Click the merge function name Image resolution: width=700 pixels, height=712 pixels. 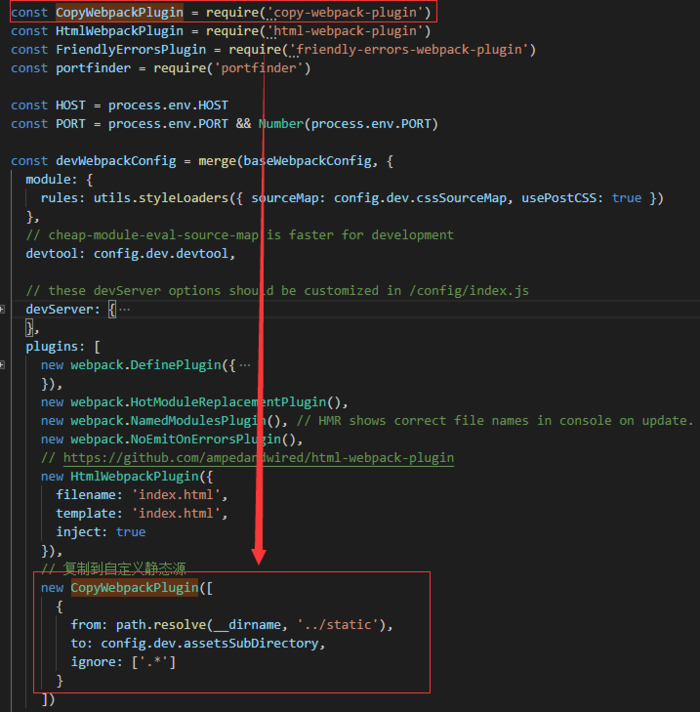click(217, 161)
